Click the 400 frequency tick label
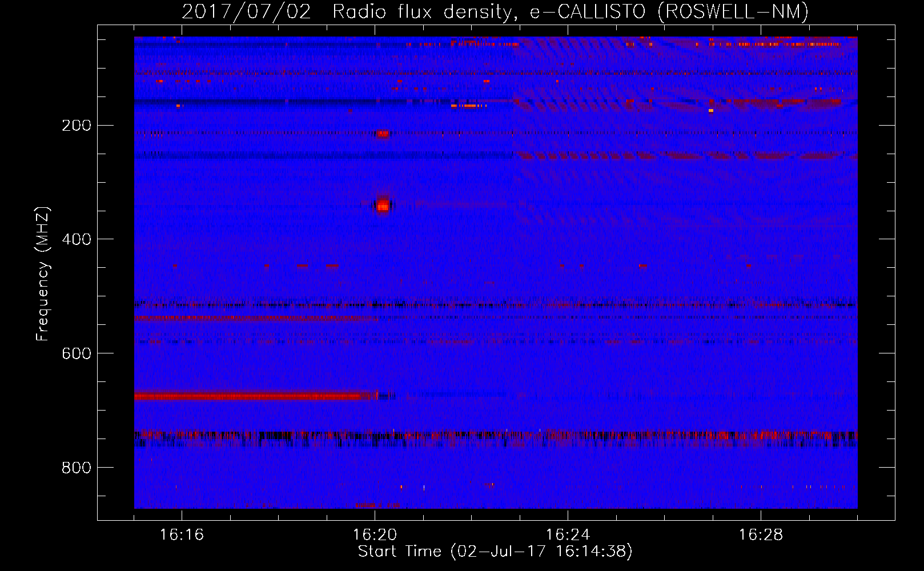 point(77,239)
